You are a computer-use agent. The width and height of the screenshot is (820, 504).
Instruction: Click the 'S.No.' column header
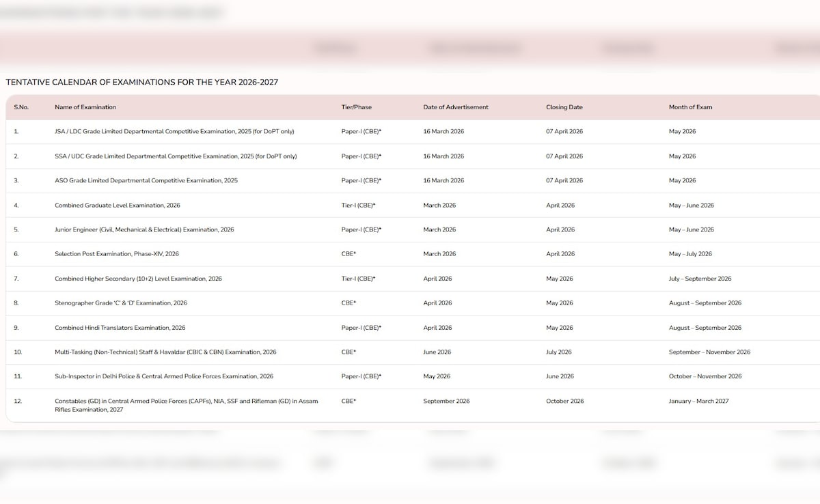[20, 107]
